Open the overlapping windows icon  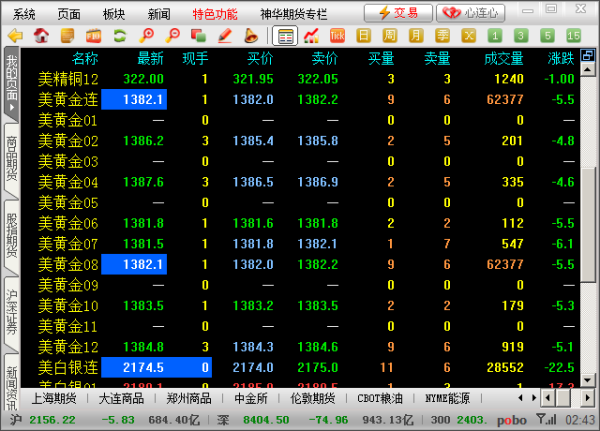point(198,36)
